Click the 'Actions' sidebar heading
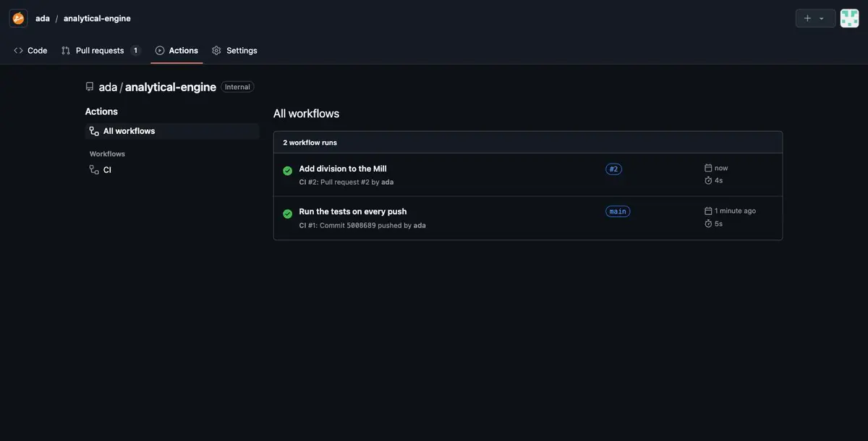 click(101, 112)
